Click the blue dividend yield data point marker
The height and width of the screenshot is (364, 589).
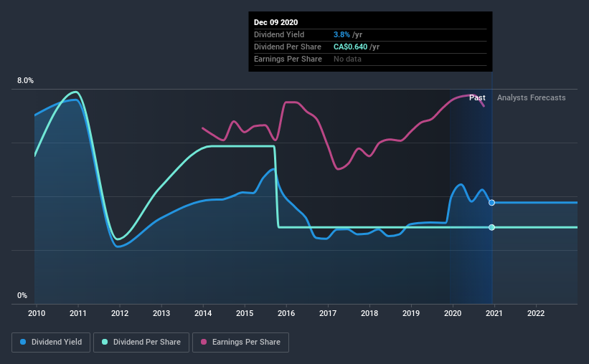pos(491,203)
